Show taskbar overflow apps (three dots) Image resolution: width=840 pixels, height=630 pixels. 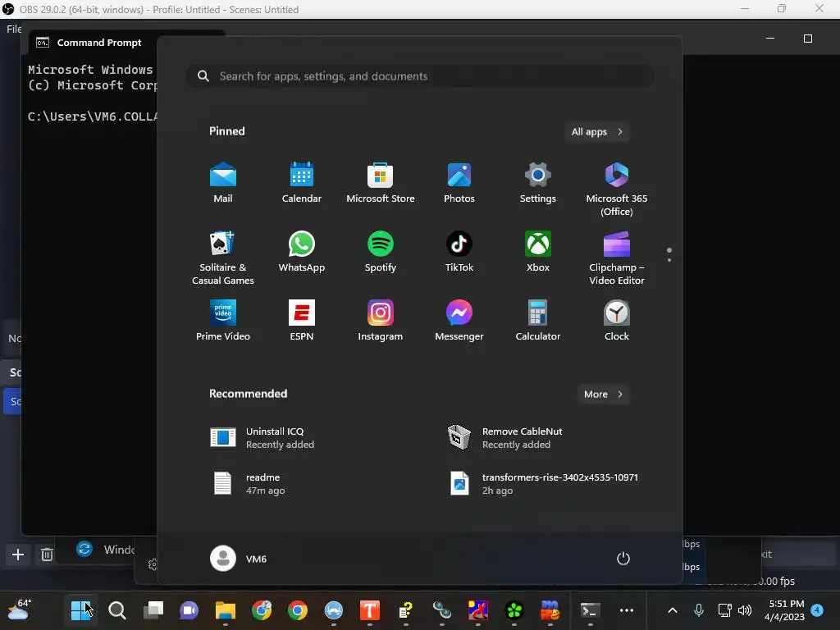pyautogui.click(x=626, y=610)
